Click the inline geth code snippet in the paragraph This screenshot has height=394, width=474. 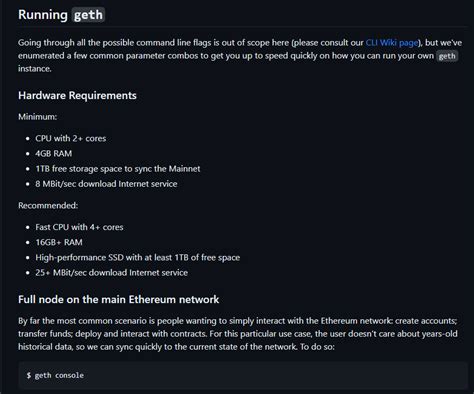coord(447,56)
